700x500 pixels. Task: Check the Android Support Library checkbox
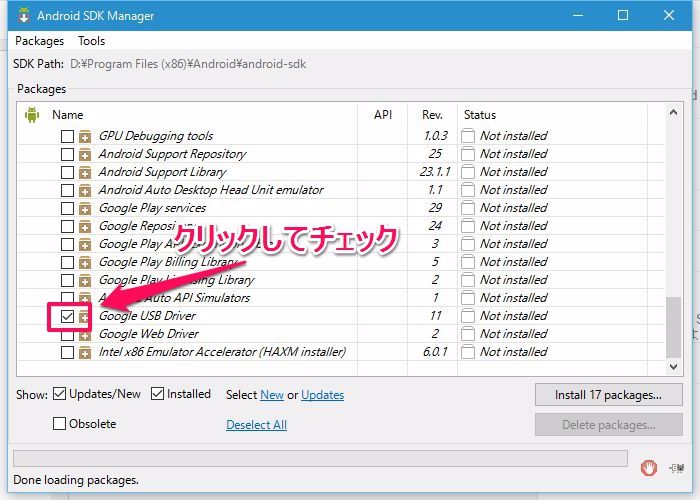click(x=67, y=172)
